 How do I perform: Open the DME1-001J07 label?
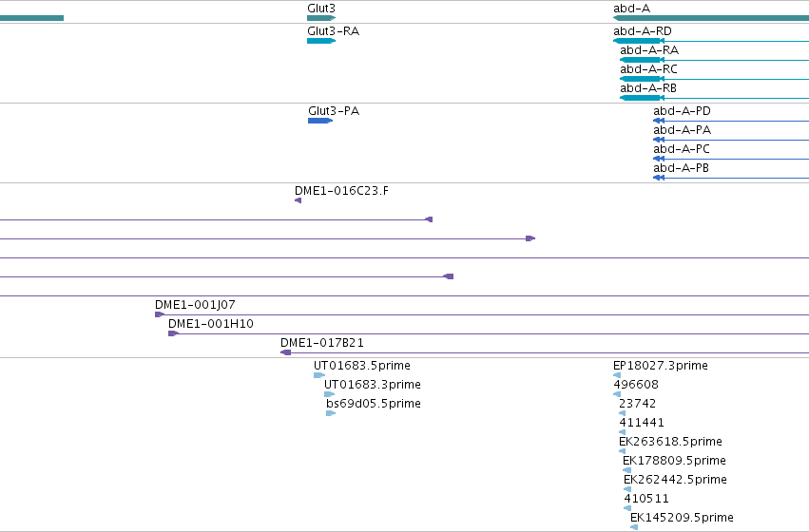pos(195,305)
